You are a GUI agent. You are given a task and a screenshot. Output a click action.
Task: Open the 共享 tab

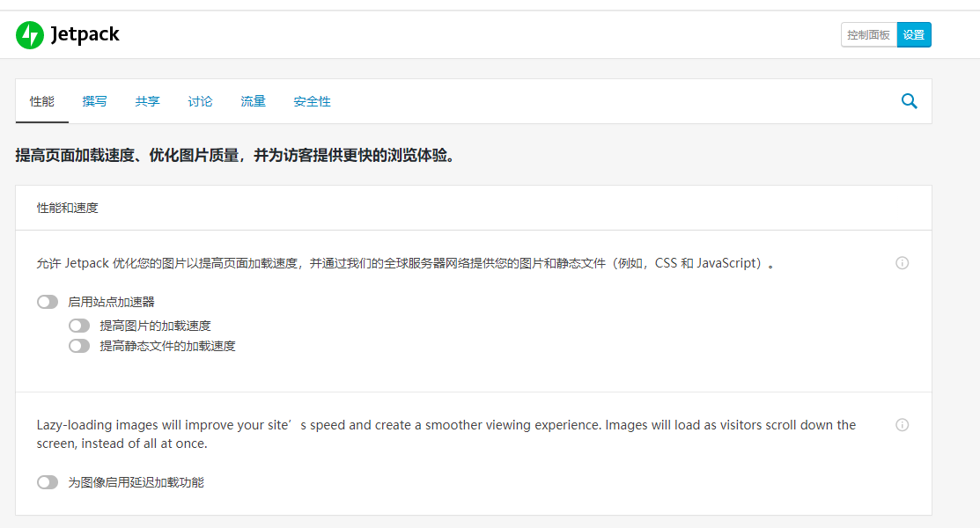pyautogui.click(x=148, y=101)
